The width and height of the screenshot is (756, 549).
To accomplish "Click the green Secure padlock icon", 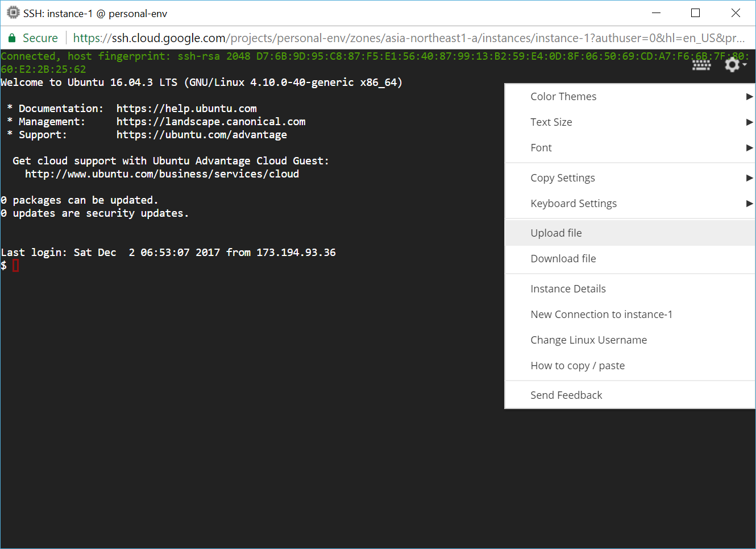I will click(x=11, y=38).
